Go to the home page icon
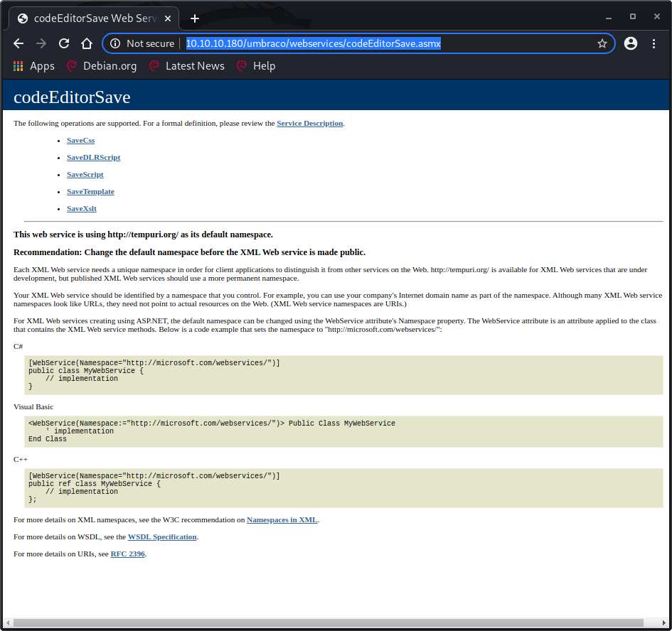The image size is (672, 631). coord(87,43)
